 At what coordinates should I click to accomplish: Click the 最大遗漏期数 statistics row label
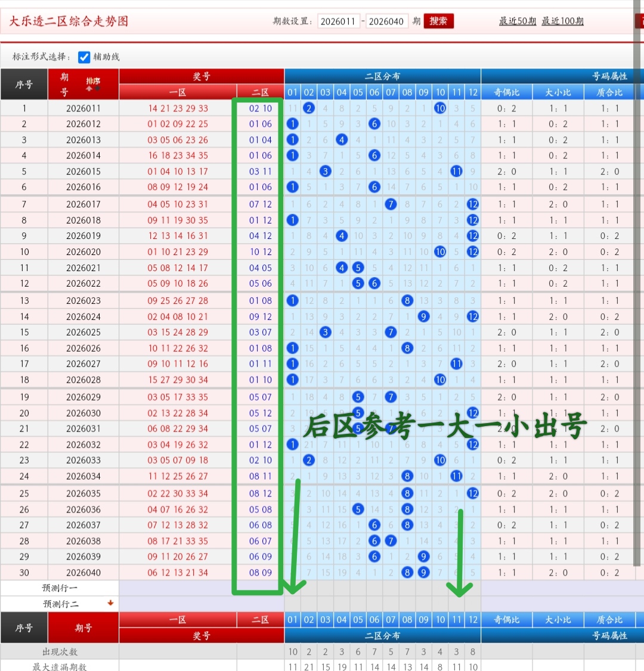(60, 667)
